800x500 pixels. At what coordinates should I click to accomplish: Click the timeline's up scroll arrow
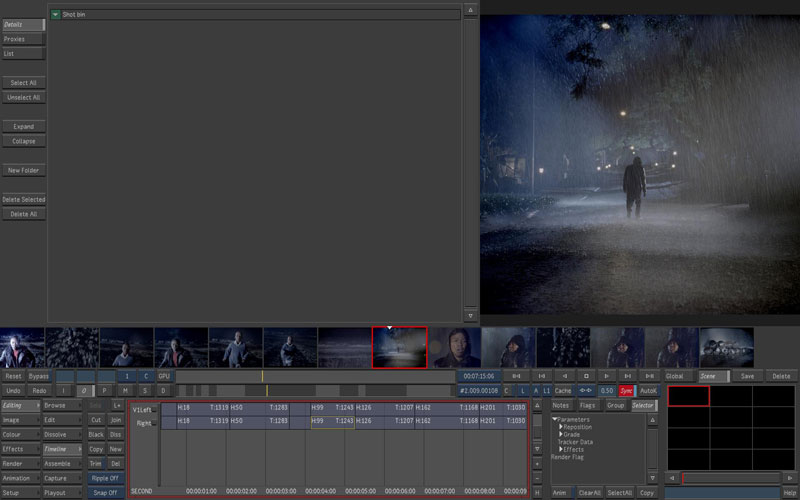click(x=537, y=406)
